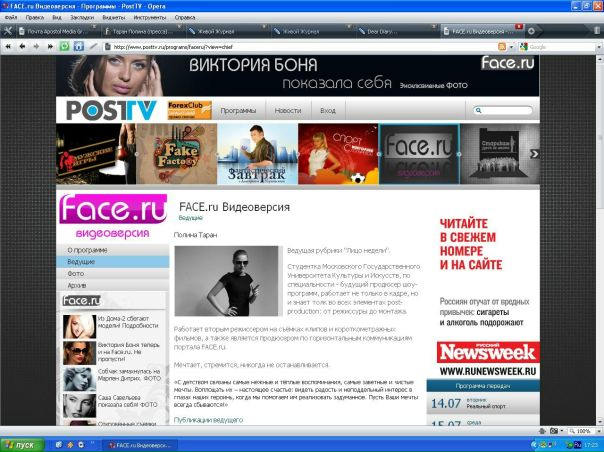604x452 pixels.
Task: Open the Закладки menu
Action: pyautogui.click(x=83, y=17)
